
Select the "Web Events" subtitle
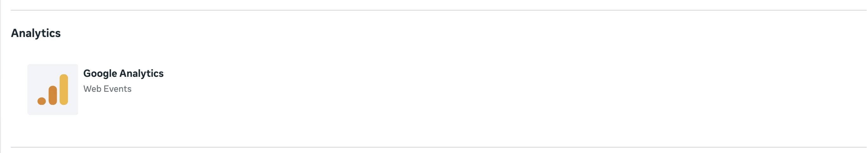107,89
